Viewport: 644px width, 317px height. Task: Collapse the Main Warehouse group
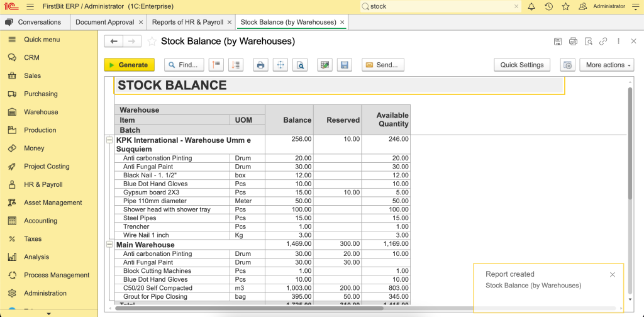pos(109,245)
